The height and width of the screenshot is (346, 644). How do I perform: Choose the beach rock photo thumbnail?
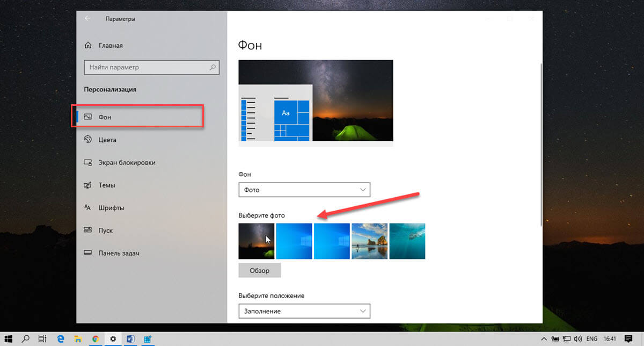(x=369, y=241)
